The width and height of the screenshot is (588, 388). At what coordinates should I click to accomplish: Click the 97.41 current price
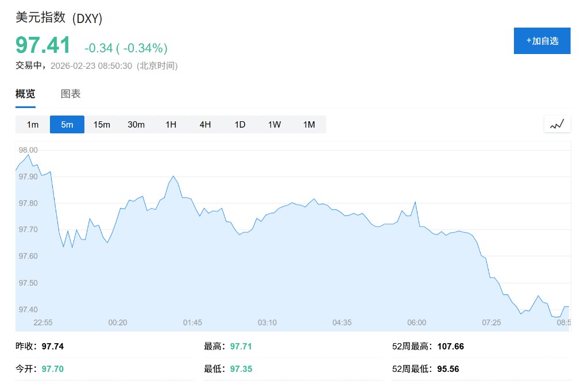tap(43, 45)
